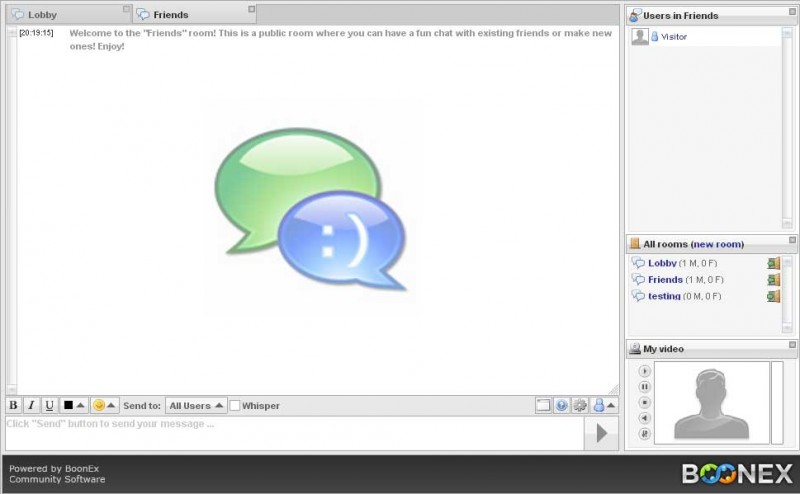Click the Powered by BoonEx footer text
800x494 pixels.
click(57, 474)
